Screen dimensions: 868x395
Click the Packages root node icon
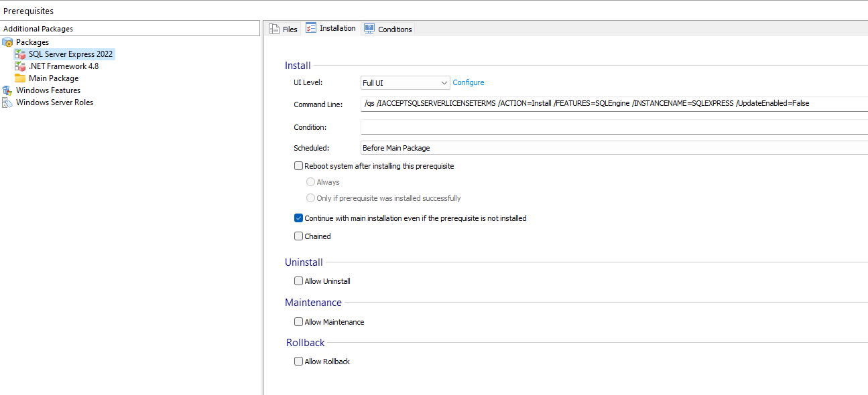(7, 42)
